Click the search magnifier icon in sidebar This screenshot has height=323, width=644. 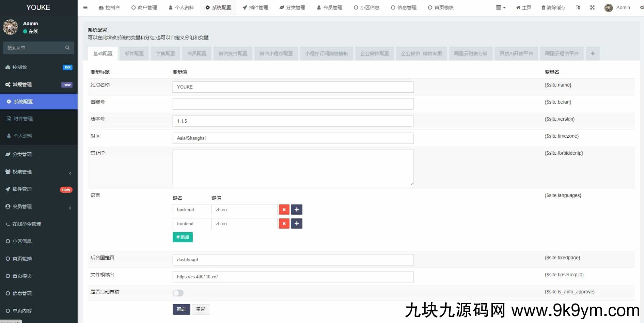point(67,48)
